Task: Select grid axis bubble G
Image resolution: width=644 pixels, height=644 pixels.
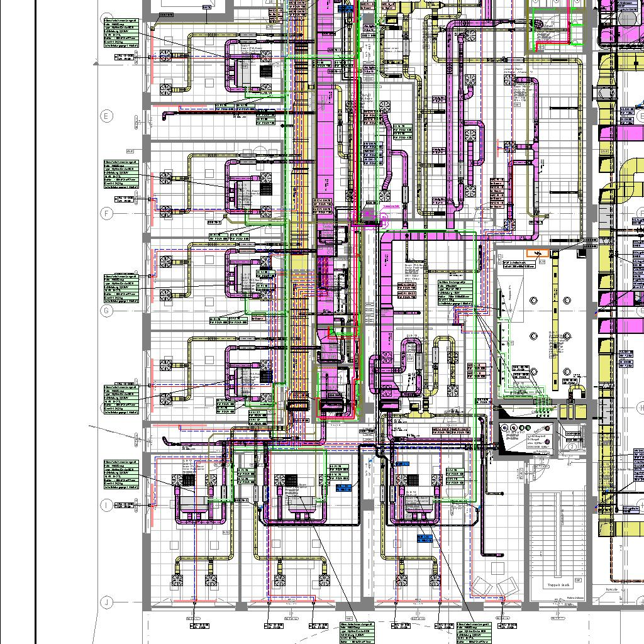Action: click(x=106, y=311)
